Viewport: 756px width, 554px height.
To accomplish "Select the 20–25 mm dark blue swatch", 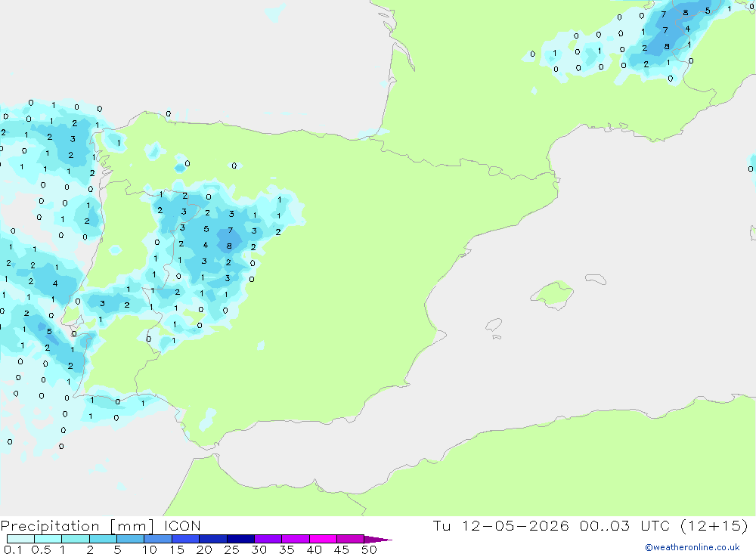I will click(212, 539).
